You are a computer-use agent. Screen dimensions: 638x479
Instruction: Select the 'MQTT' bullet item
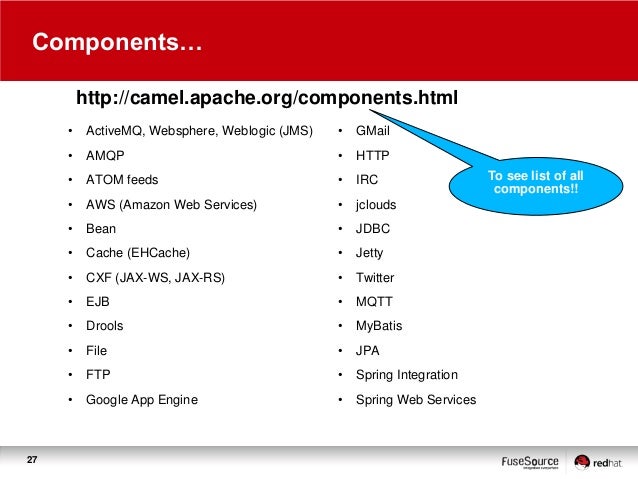(x=374, y=302)
